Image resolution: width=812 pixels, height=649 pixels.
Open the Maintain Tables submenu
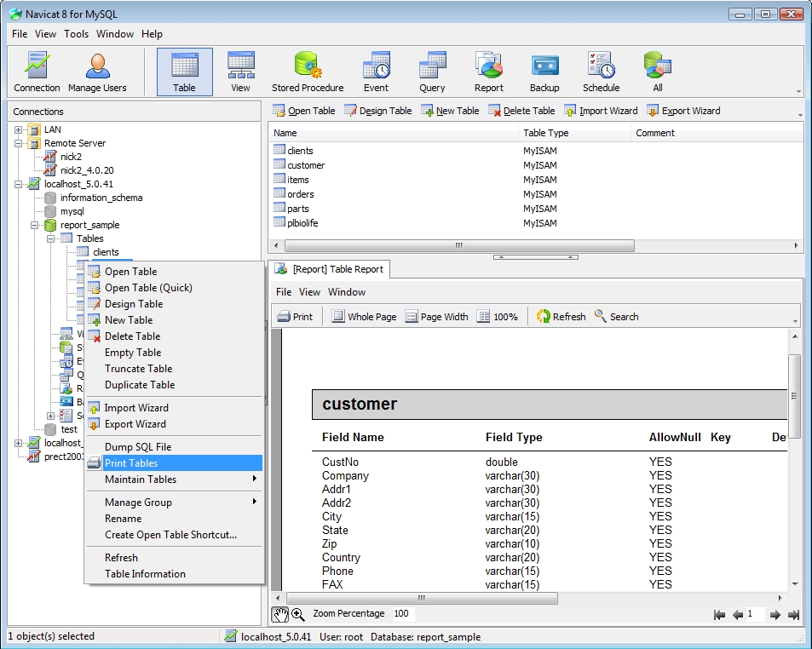(x=175, y=480)
